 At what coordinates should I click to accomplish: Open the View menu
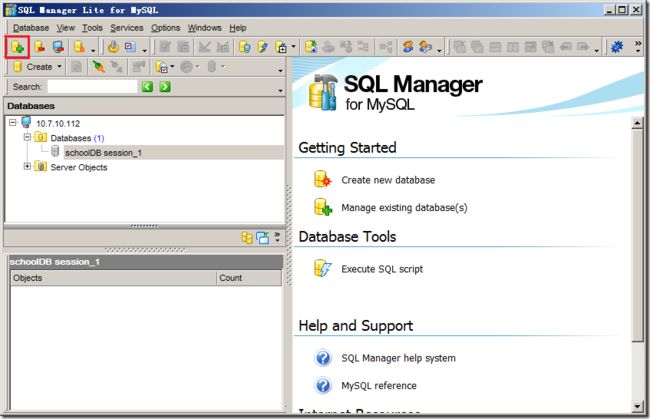65,28
